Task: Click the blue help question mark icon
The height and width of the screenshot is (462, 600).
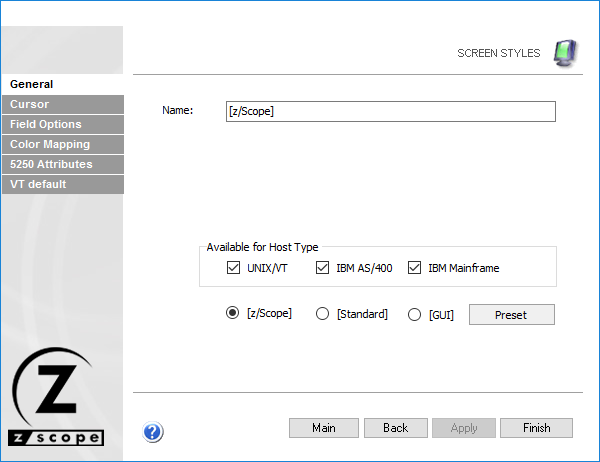Action: [153, 432]
